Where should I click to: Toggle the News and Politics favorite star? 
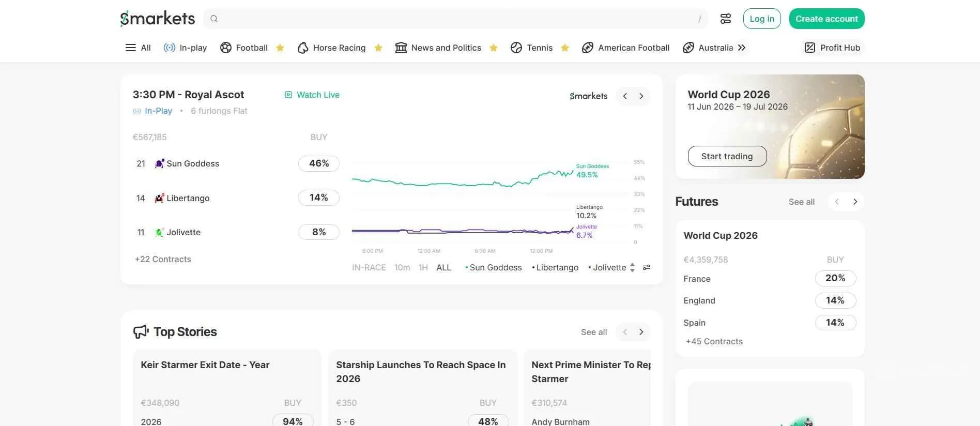tap(494, 48)
